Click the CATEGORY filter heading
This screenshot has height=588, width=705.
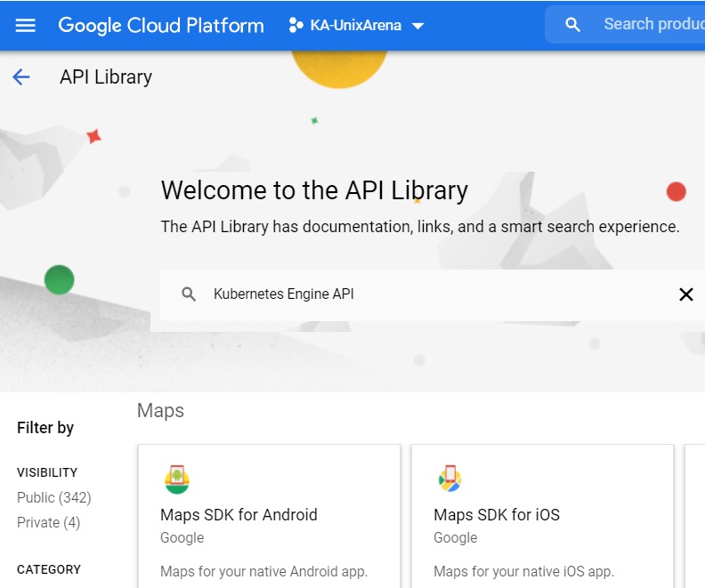point(49,569)
